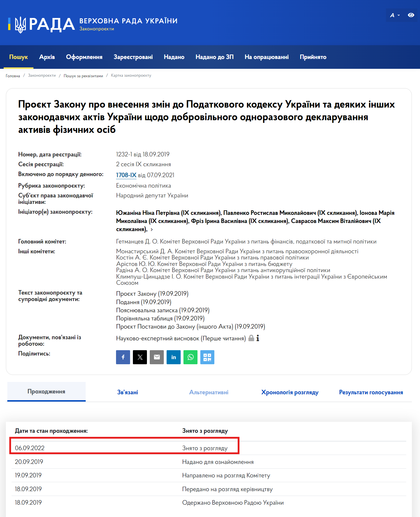Open the Пошук menu item
The width and height of the screenshot is (420, 517).
pyautogui.click(x=19, y=57)
